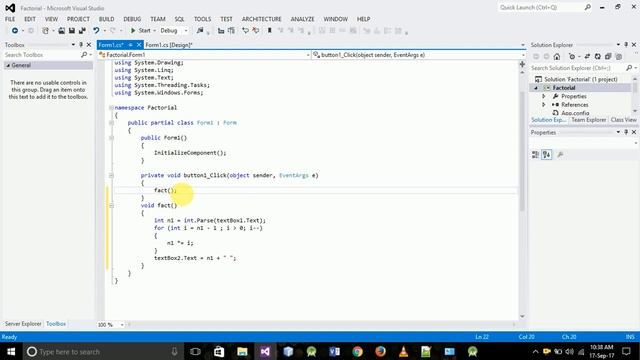Open the 100 % zoom dropdown
Viewport: 640px width, 360px height.
click(x=122, y=325)
